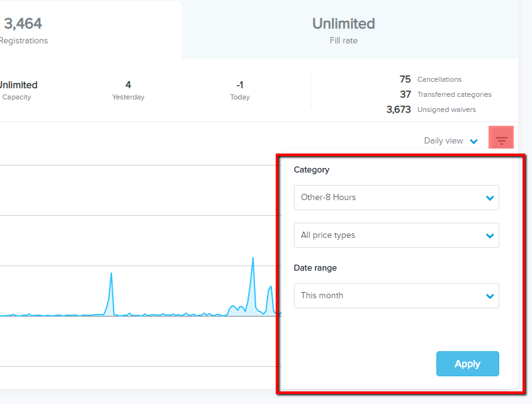Click the chevron in Other-8 Hours field
The height and width of the screenshot is (404, 532).
point(490,198)
